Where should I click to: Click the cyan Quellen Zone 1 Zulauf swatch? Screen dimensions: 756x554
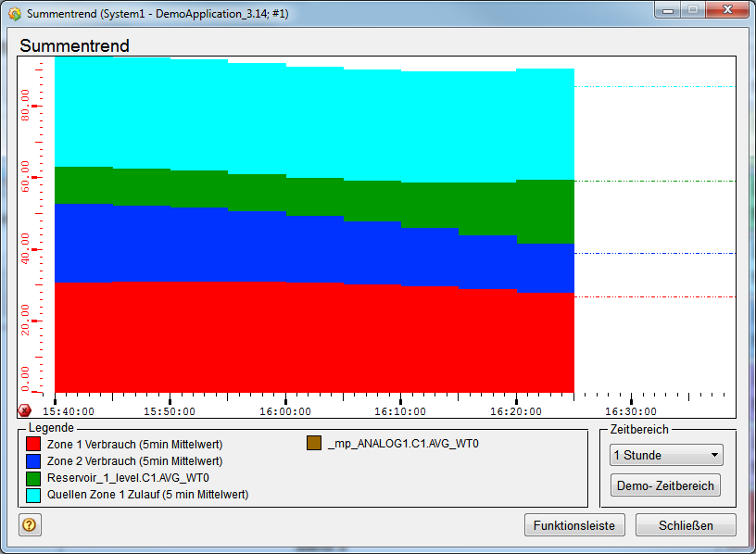33,495
